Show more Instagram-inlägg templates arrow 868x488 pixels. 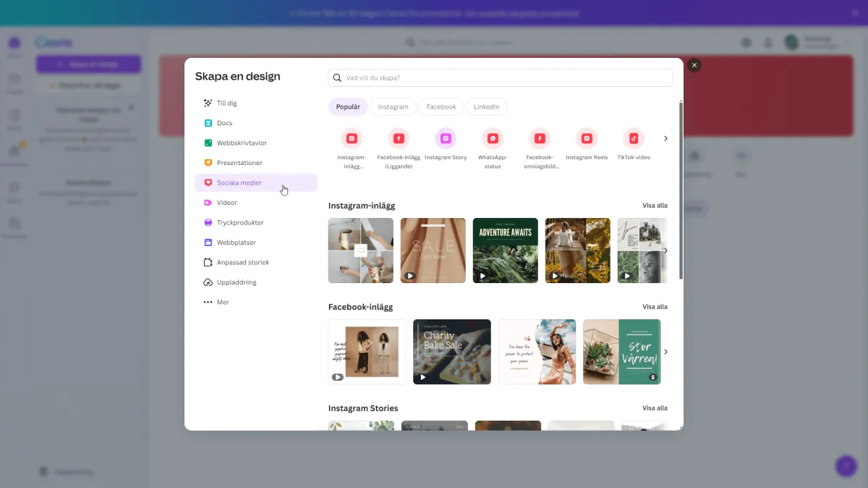coord(665,251)
